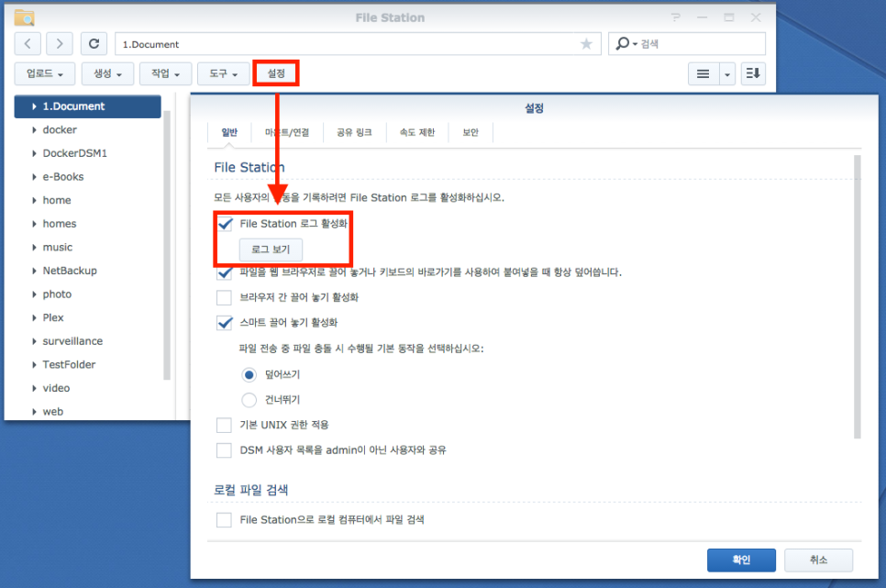The height and width of the screenshot is (588, 886).
Task: Click the sort order icon
Action: (x=753, y=73)
